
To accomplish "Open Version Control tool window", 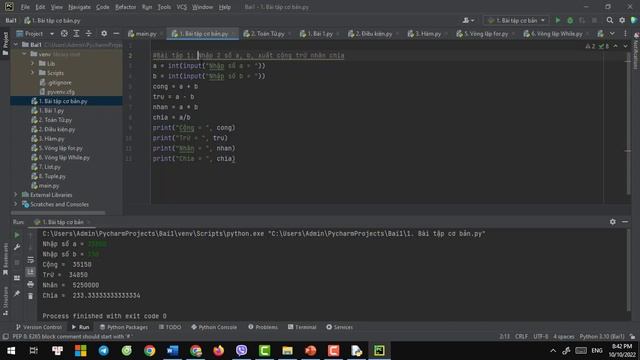I will pos(39,327).
